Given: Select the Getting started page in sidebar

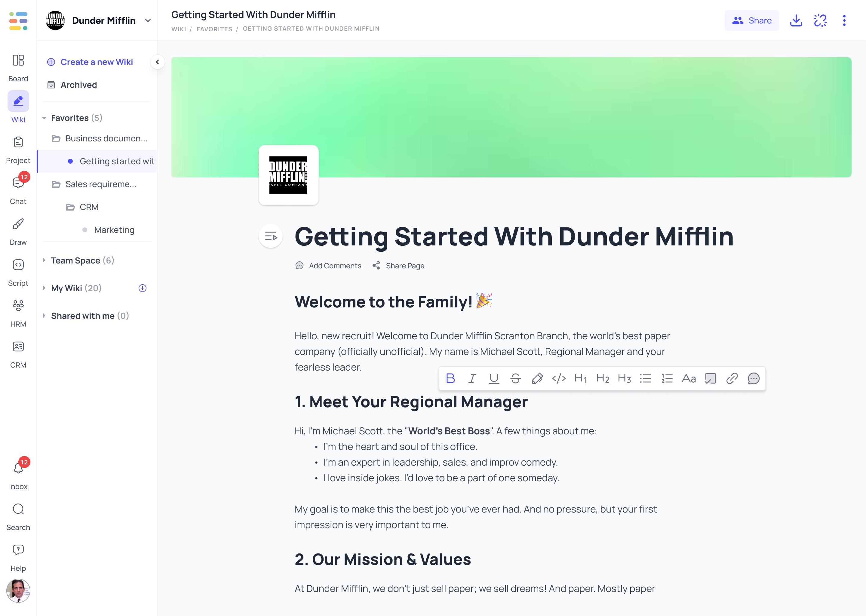Looking at the screenshot, I should (x=97, y=161).
